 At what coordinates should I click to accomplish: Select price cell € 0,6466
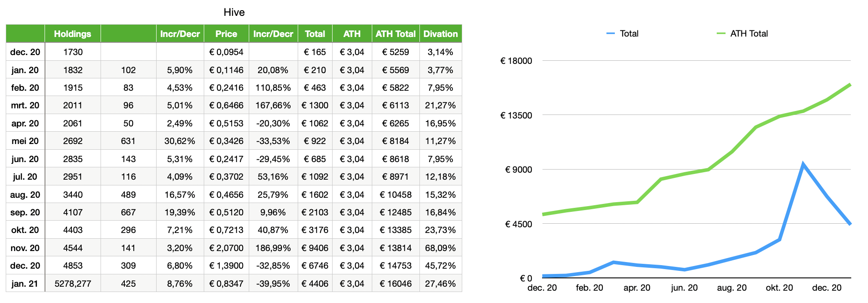click(x=226, y=105)
